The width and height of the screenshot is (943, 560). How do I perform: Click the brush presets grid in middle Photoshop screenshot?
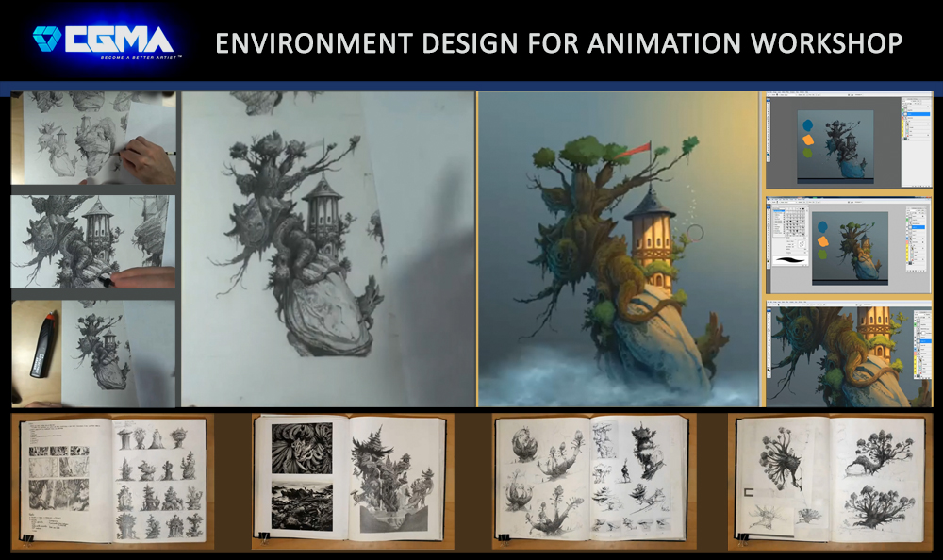point(797,221)
